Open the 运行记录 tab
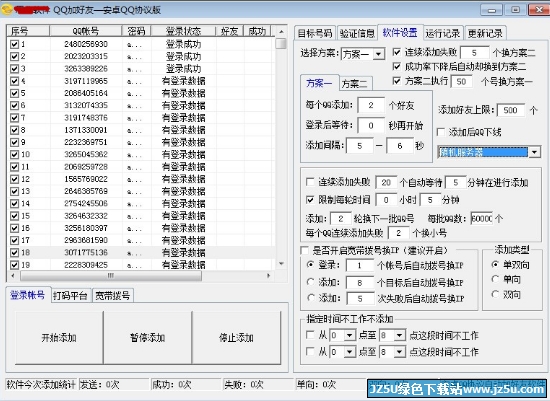The image size is (550, 401). pyautogui.click(x=443, y=33)
